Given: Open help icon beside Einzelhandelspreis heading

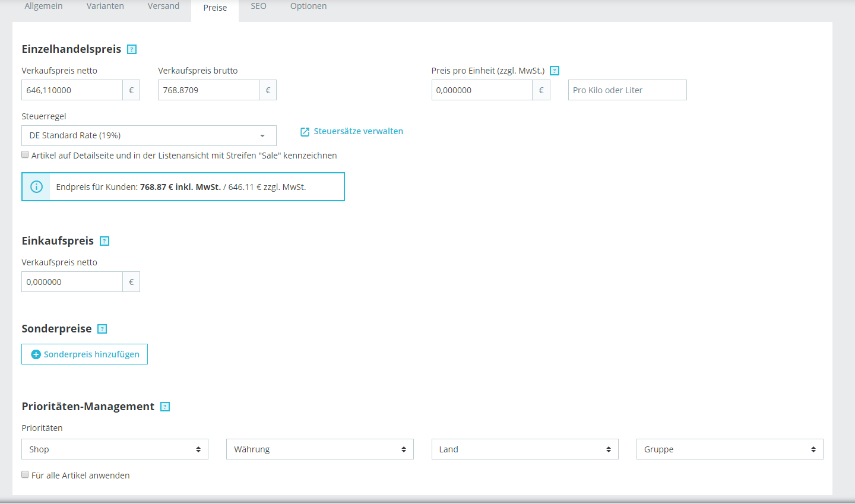Looking at the screenshot, I should (x=132, y=49).
